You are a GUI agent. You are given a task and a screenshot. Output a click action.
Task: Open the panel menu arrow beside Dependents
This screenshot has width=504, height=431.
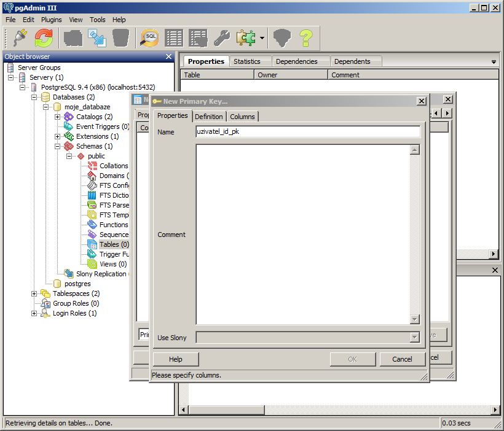click(x=494, y=62)
